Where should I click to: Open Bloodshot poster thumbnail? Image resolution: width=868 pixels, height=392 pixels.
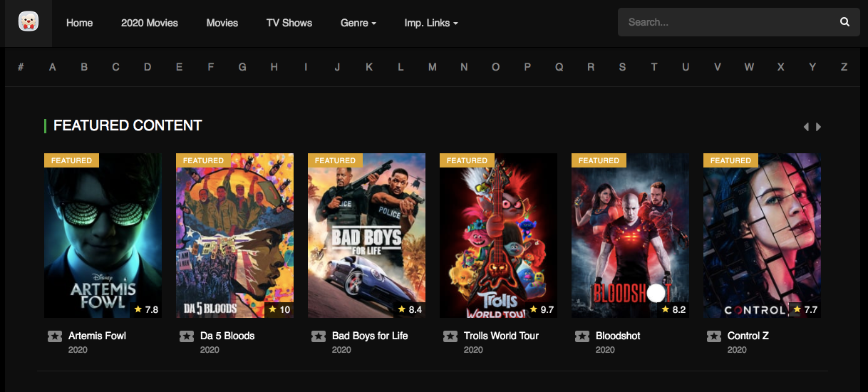[630, 235]
